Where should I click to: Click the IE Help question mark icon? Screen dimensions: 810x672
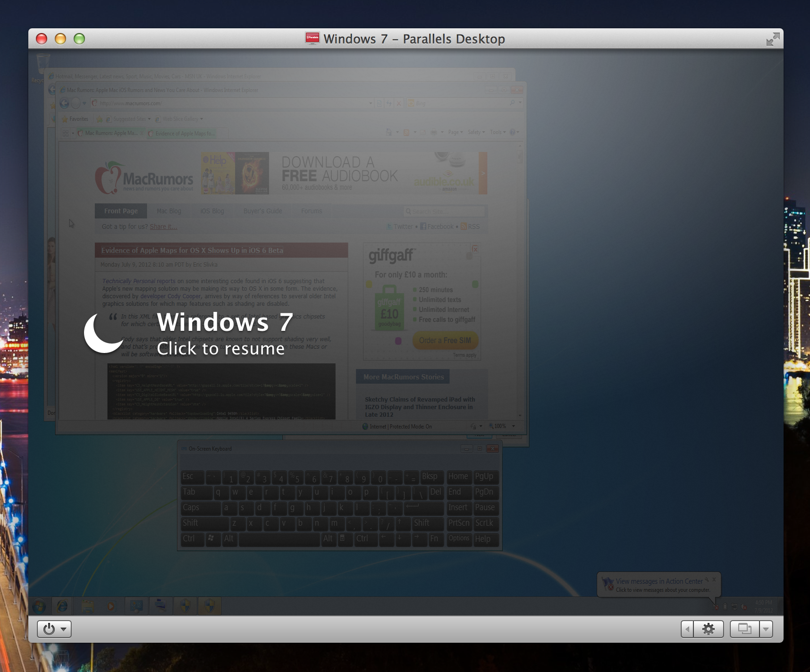point(514,132)
